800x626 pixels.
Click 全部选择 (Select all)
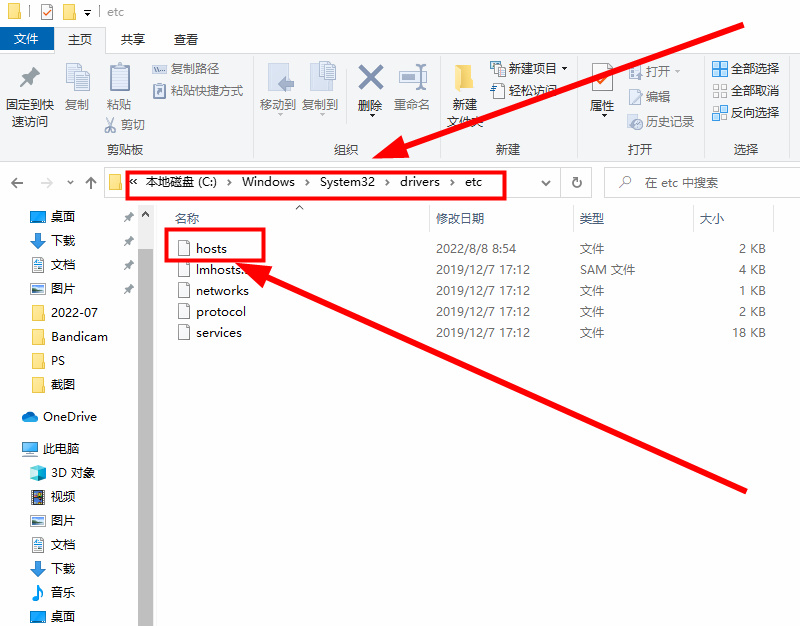(x=745, y=69)
